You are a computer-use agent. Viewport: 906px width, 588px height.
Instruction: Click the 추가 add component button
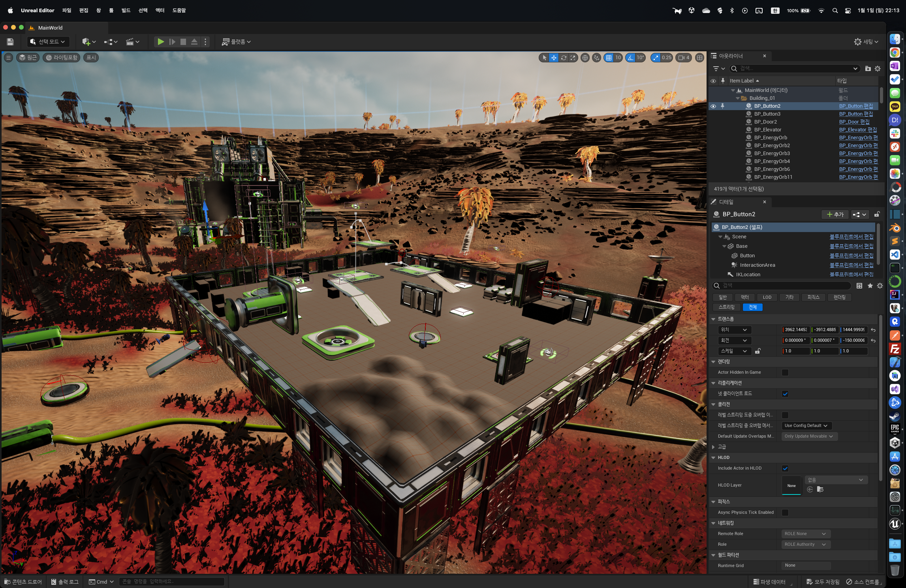[835, 214]
